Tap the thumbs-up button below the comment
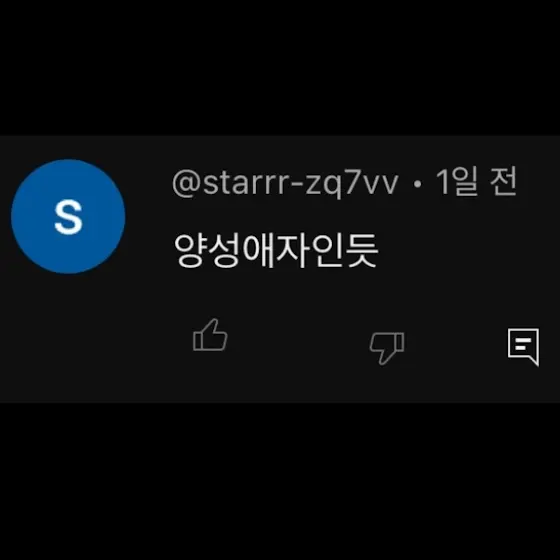 (210, 335)
